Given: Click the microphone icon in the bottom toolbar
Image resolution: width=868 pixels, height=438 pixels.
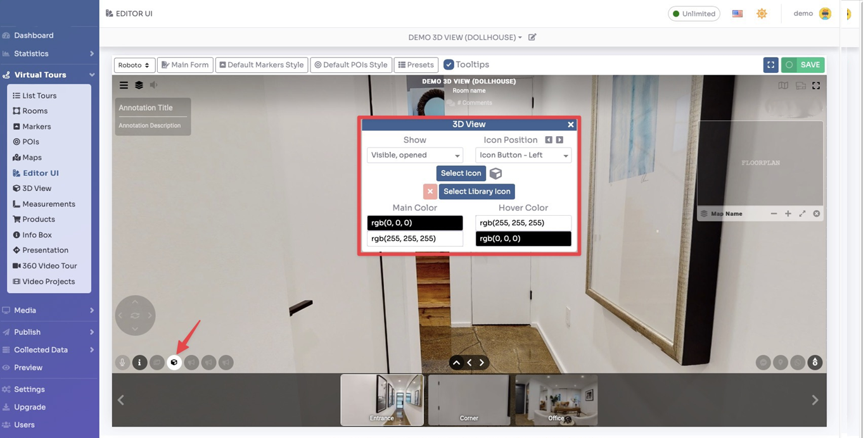Looking at the screenshot, I should 122,362.
